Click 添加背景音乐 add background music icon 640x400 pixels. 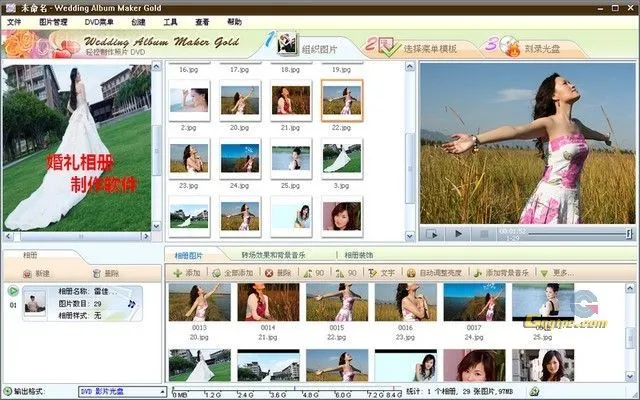click(478, 273)
